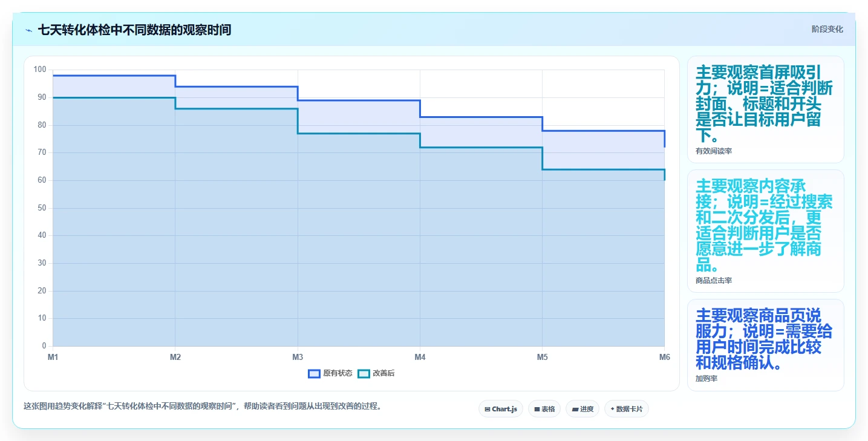The height and width of the screenshot is (441, 868).
Task: Click the lightning icon beside the chart title
Action: click(29, 30)
